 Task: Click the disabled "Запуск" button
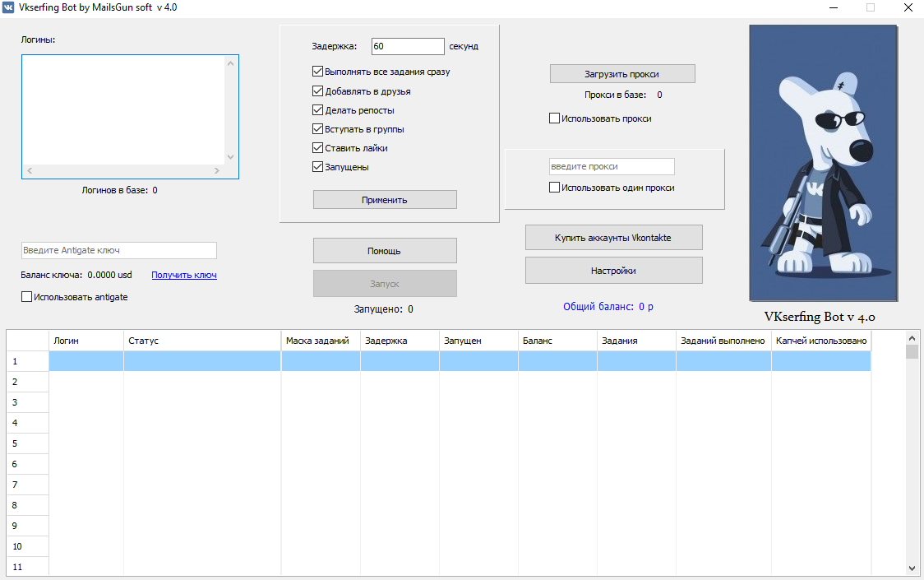coord(385,284)
